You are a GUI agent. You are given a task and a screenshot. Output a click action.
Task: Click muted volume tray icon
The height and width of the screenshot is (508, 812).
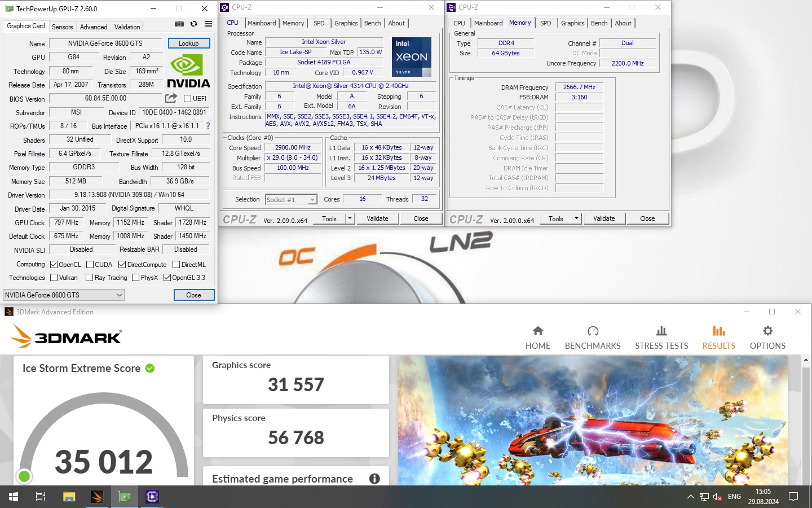718,497
